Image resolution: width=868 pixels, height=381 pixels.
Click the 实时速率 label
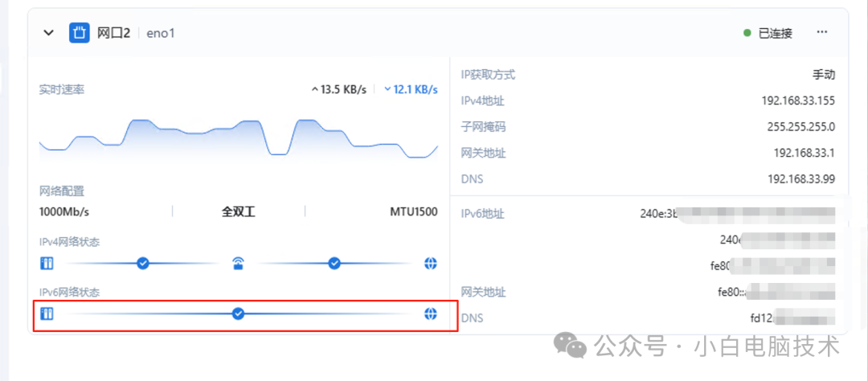(61, 90)
